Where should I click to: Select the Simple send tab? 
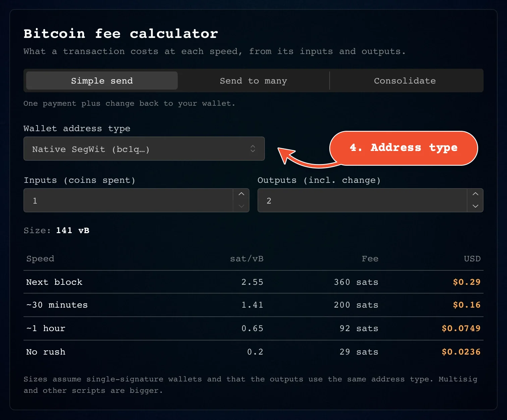[102, 81]
